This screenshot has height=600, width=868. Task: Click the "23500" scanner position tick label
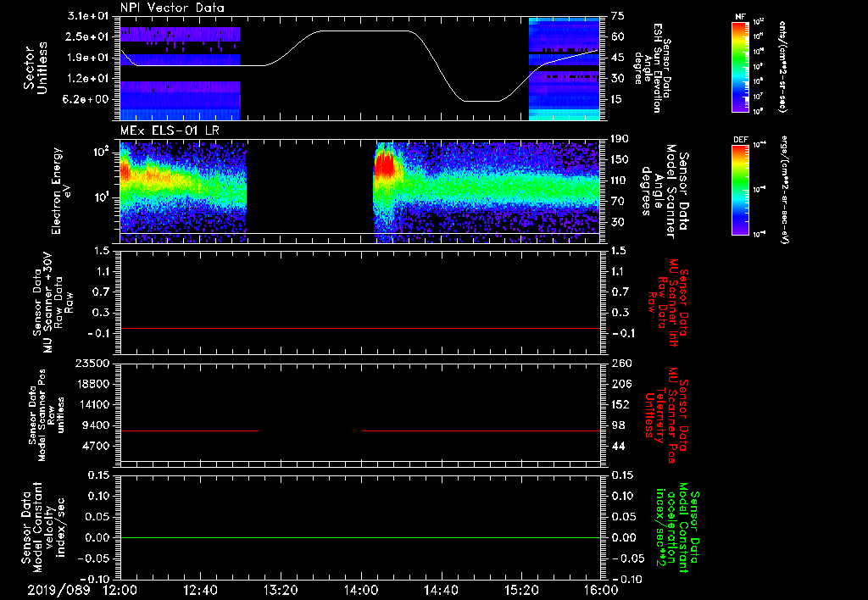point(92,363)
